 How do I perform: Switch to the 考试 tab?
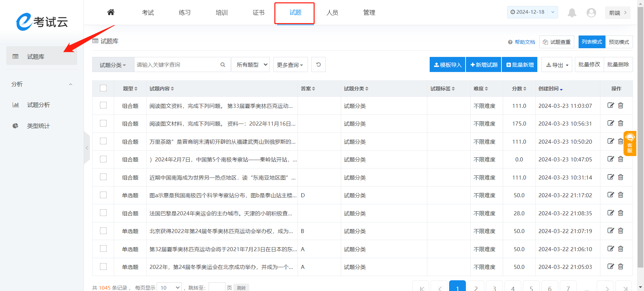(148, 13)
